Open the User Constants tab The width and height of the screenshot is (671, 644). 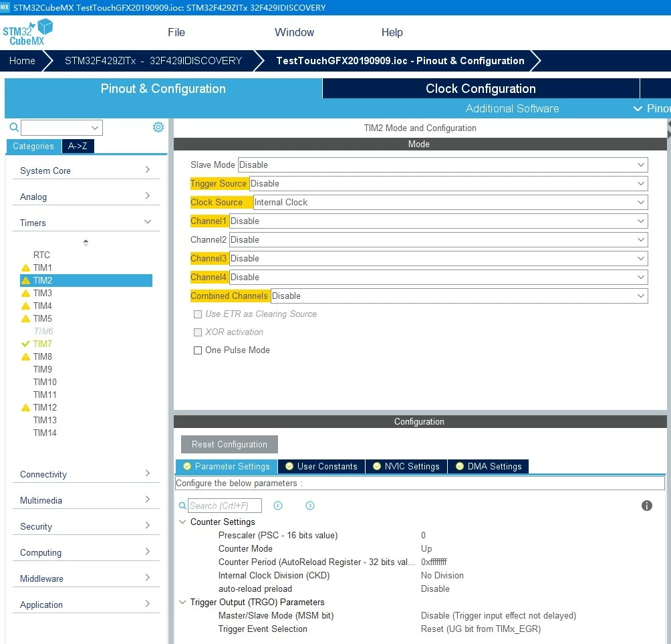pos(321,466)
